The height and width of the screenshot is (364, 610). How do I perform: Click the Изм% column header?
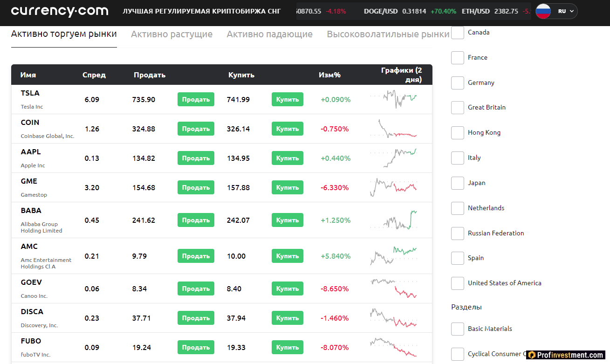click(330, 75)
